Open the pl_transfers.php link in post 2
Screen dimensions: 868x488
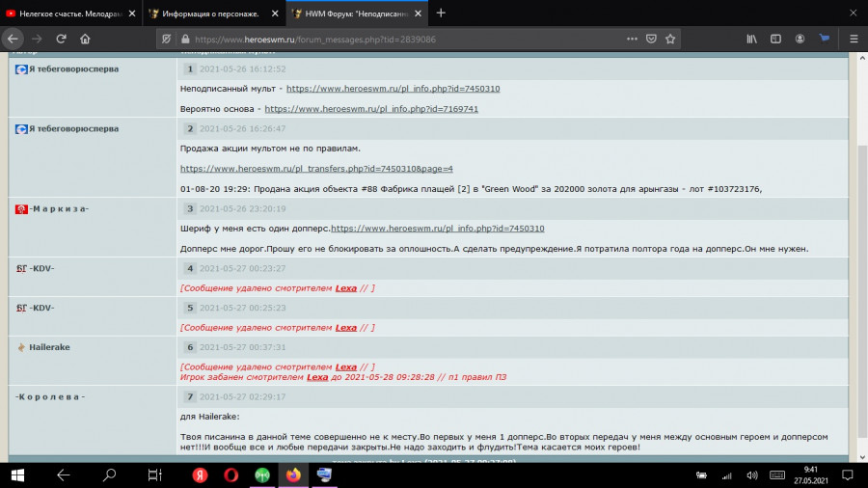pyautogui.click(x=316, y=168)
